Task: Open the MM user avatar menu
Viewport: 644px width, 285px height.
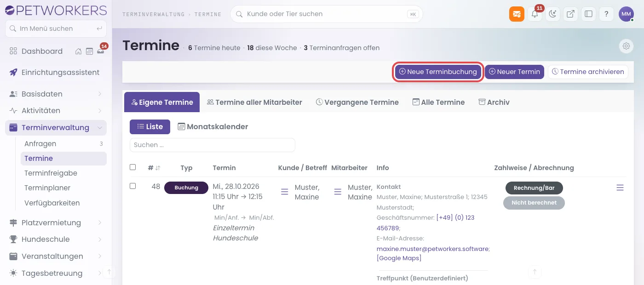Action: (x=626, y=14)
